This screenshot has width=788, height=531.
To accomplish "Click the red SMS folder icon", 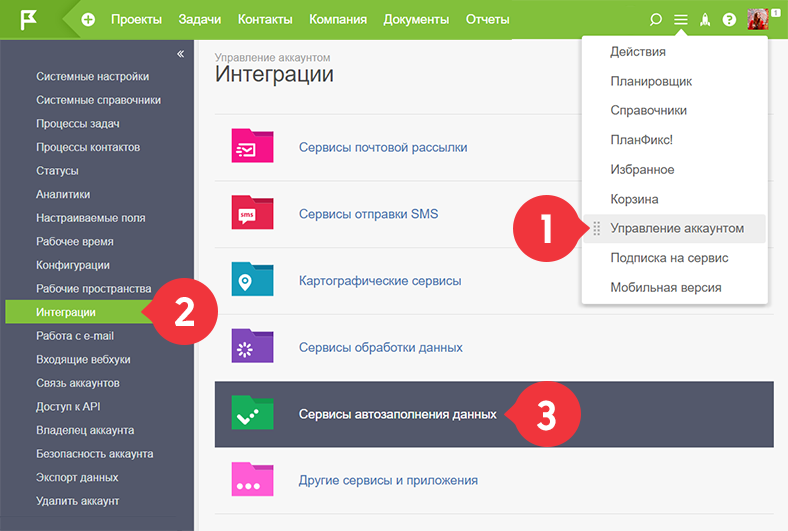I will click(252, 213).
